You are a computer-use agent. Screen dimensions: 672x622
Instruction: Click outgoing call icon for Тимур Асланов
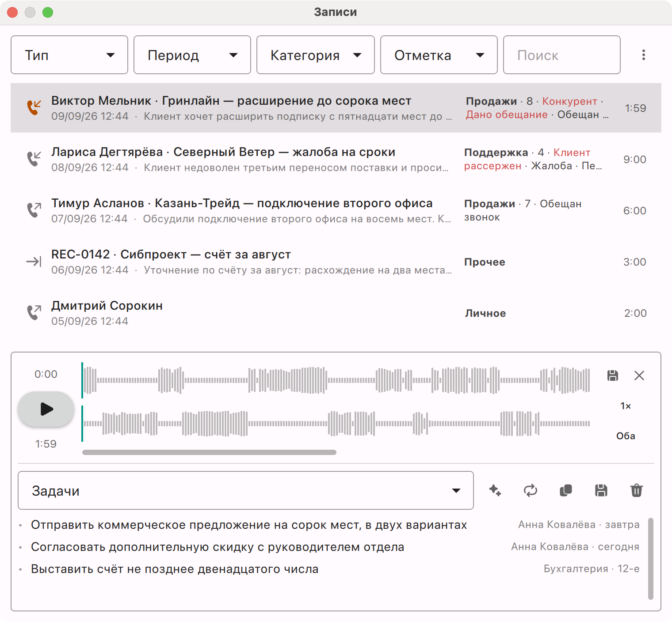(34, 210)
